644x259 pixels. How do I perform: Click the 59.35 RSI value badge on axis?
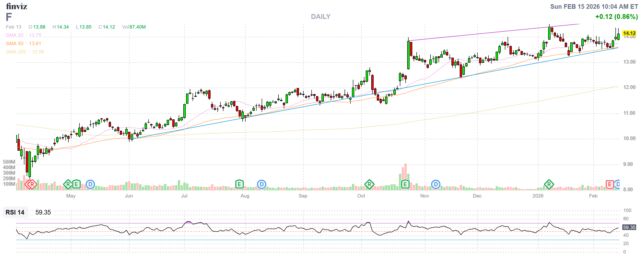click(629, 227)
